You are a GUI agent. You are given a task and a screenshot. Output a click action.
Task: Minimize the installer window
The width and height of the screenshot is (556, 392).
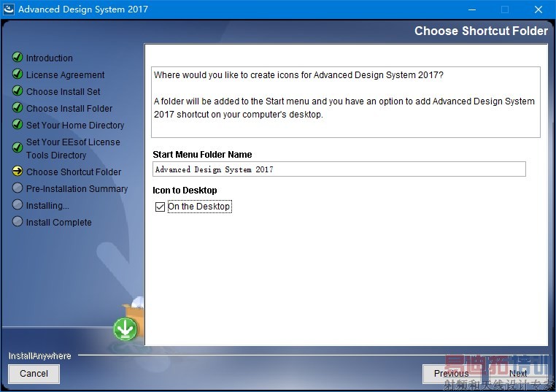click(x=472, y=9)
